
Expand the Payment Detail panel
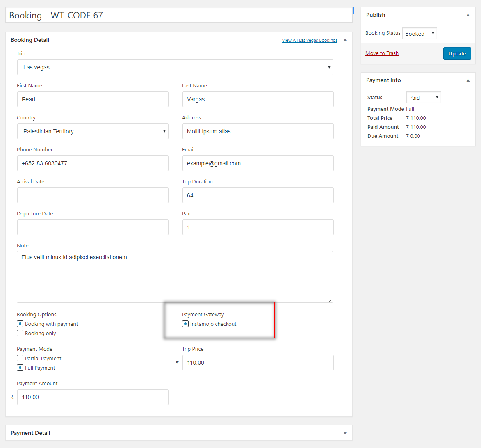coord(345,433)
